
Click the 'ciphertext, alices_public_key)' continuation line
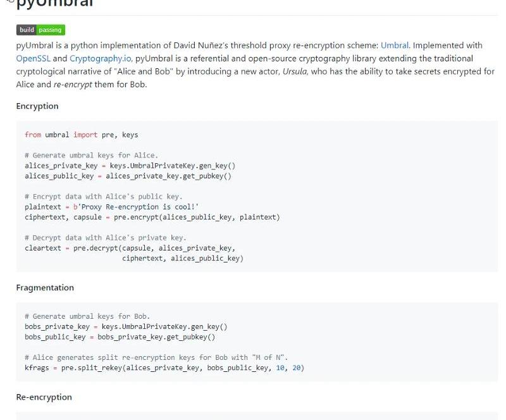183,259
